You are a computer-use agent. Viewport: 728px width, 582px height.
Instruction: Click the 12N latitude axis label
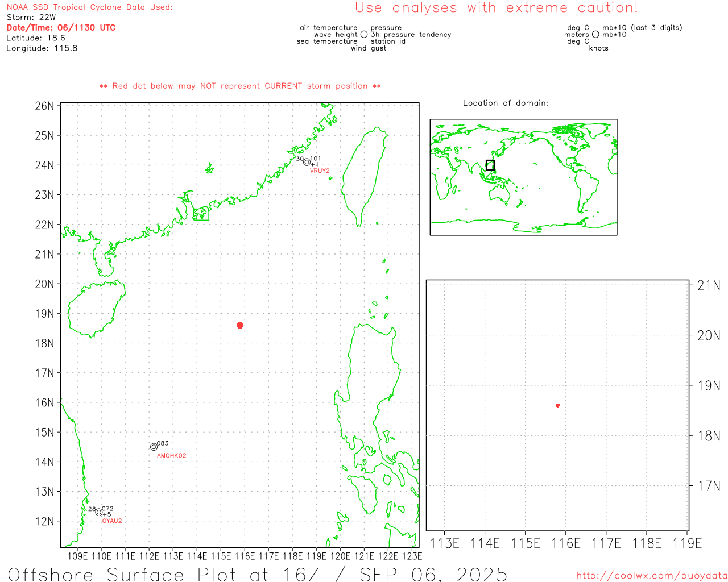pos(44,521)
